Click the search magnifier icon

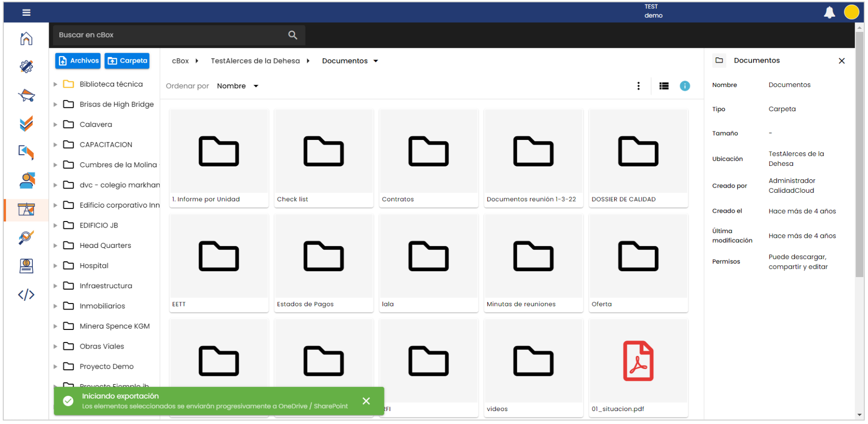coord(293,35)
